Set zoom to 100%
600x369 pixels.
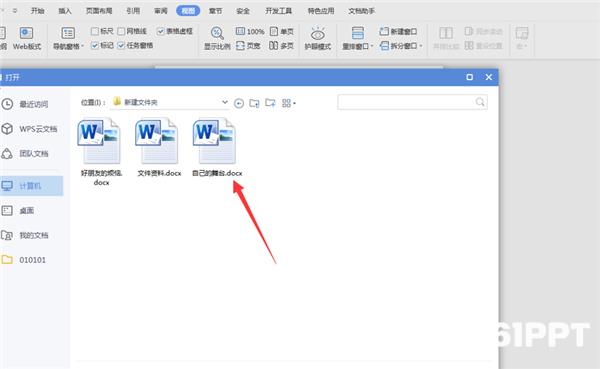pyautogui.click(x=250, y=31)
